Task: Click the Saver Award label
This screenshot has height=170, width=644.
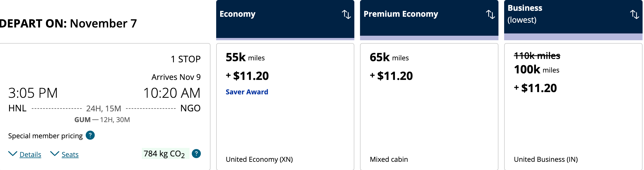Action: tap(247, 92)
